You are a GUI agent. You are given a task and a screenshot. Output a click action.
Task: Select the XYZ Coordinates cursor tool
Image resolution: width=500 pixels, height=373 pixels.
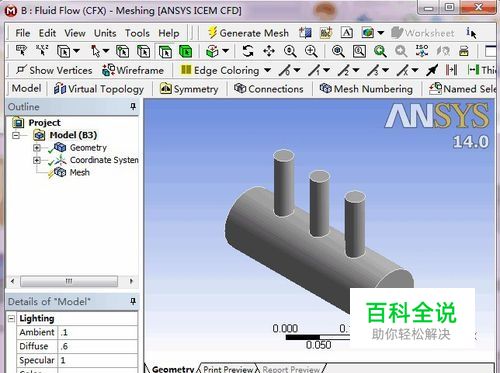point(42,51)
